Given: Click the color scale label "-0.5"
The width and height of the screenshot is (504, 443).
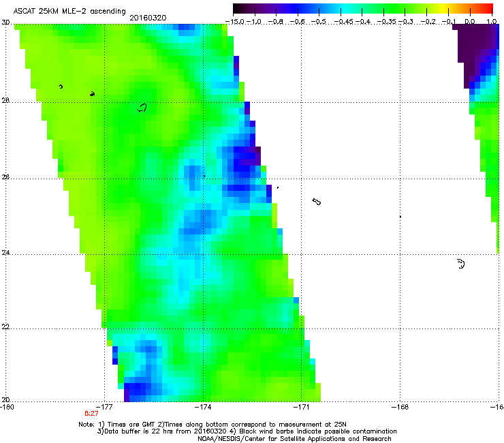Looking at the screenshot, I should 319,22.
